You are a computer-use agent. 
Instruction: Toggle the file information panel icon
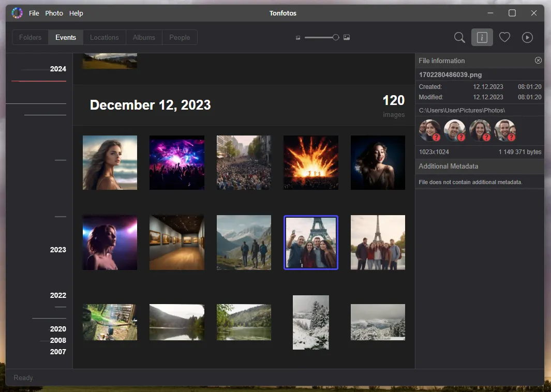482,37
